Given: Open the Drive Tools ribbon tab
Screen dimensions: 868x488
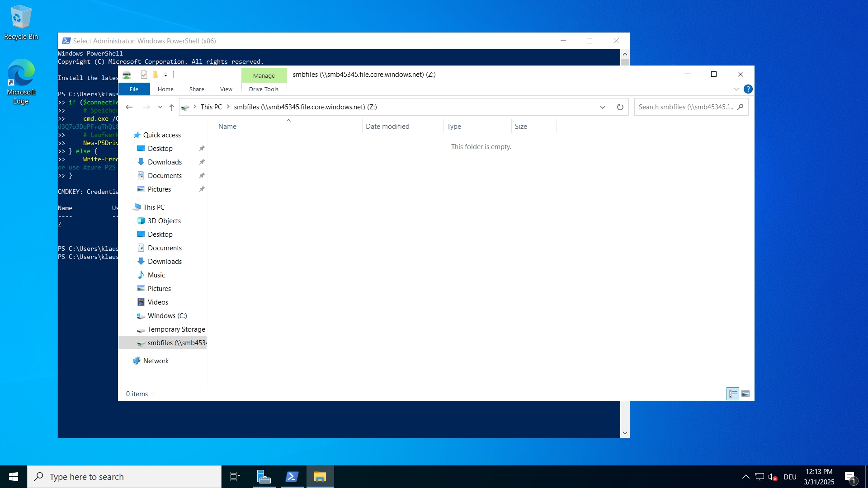Looking at the screenshot, I should (264, 89).
